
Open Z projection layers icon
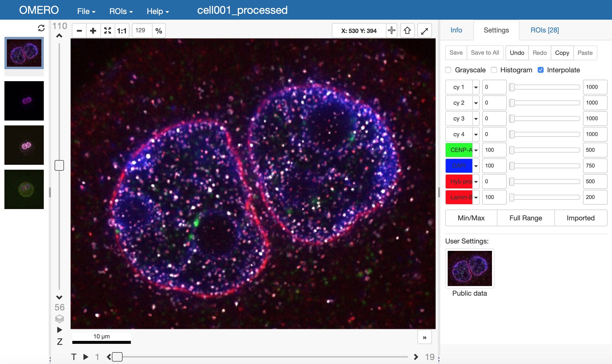click(x=59, y=318)
